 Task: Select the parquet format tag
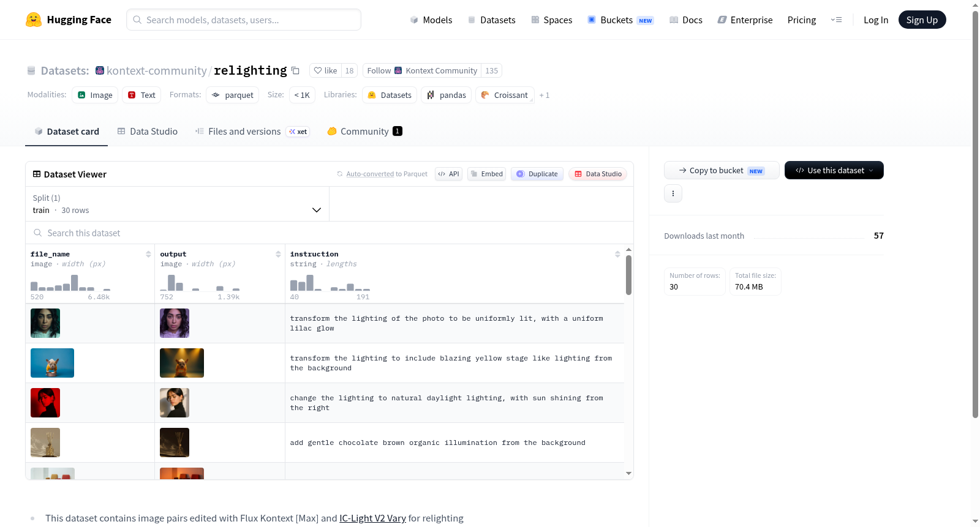point(232,95)
